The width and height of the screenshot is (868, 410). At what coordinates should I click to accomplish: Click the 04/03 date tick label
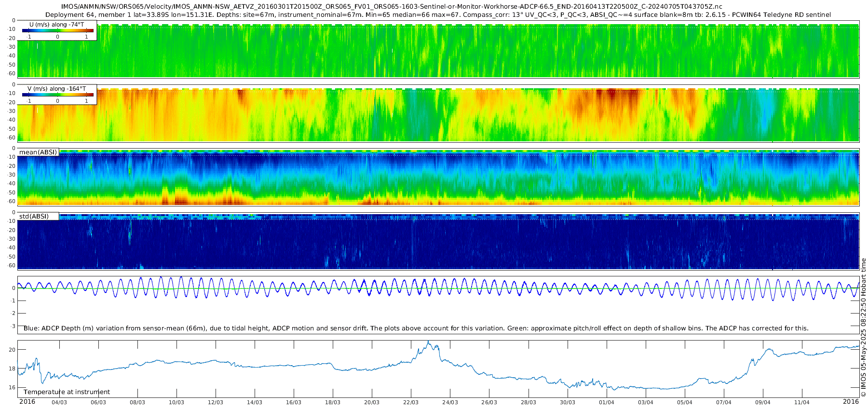[x=59, y=402]
